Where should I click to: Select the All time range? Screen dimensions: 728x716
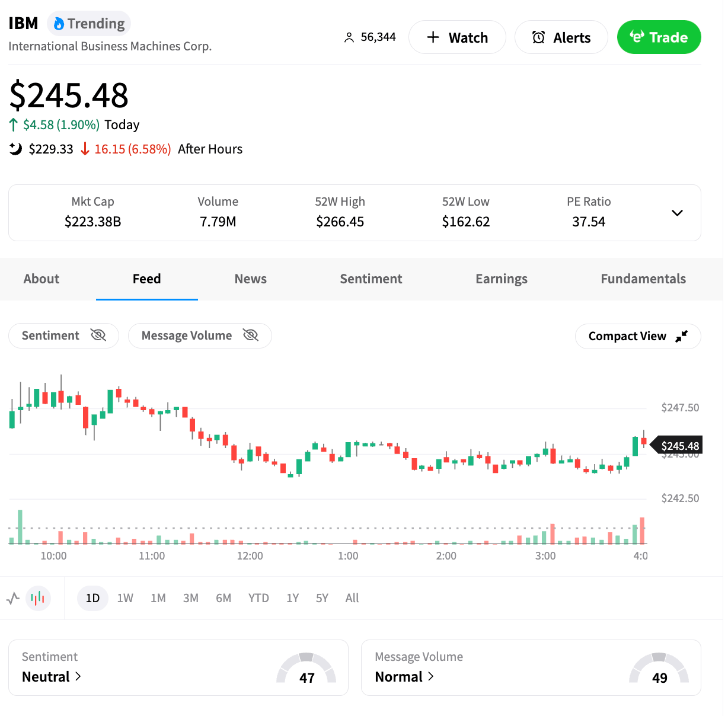click(x=352, y=598)
